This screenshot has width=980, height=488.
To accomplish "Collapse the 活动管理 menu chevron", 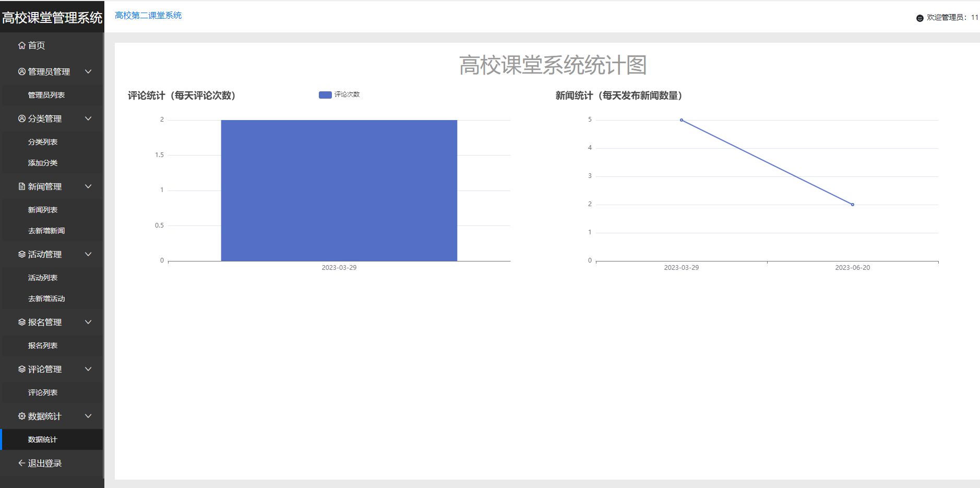I will pyautogui.click(x=88, y=254).
